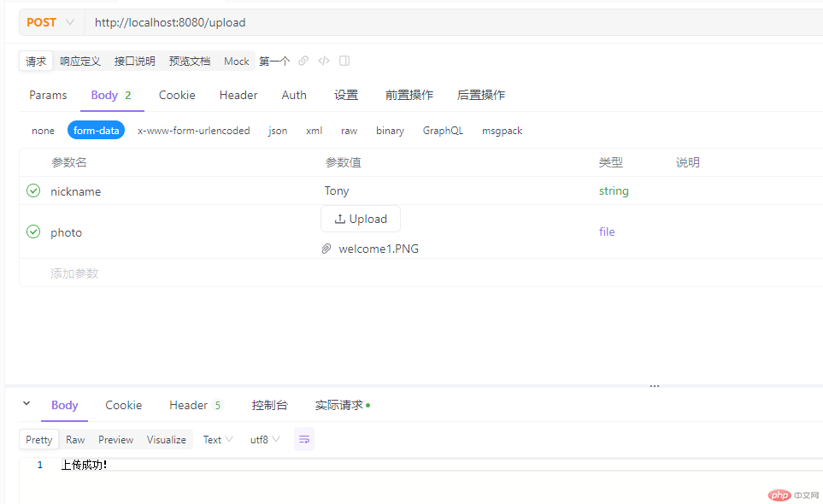Click the request URL input field
823x504 pixels.
454,22
